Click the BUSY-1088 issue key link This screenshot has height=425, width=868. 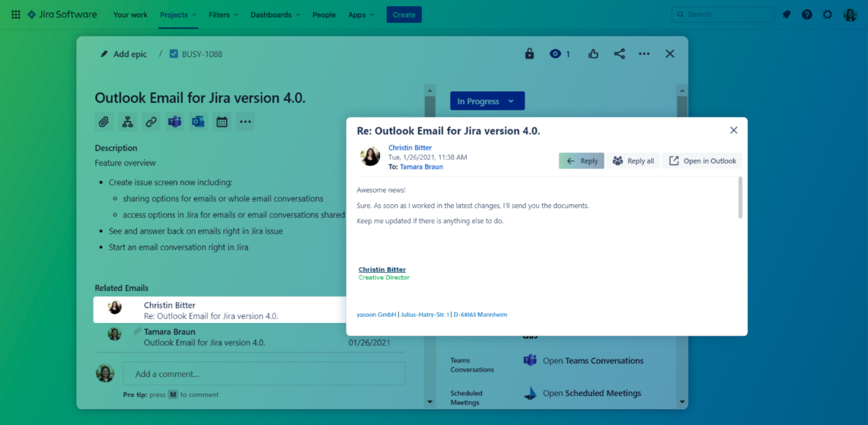202,54
